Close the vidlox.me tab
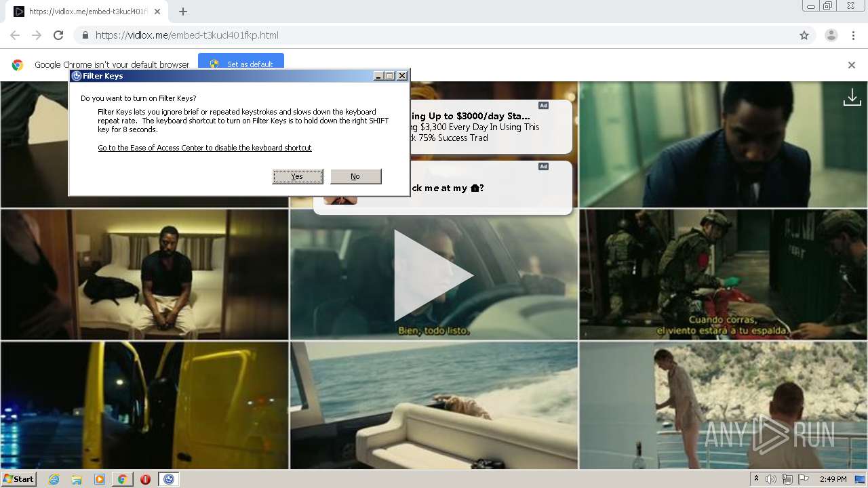This screenshot has width=868, height=488. click(x=157, y=12)
